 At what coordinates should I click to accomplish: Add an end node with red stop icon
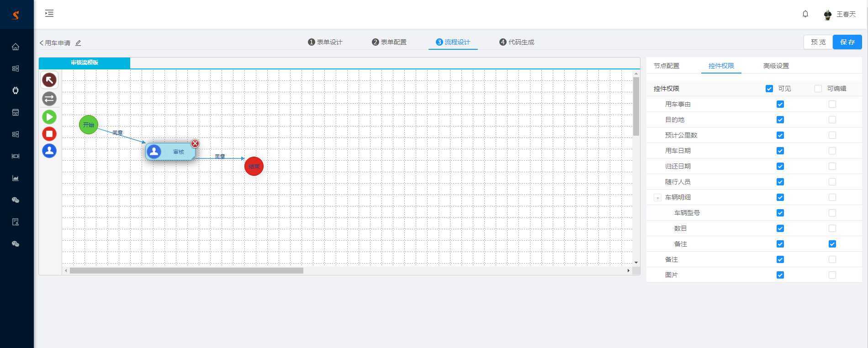[49, 134]
